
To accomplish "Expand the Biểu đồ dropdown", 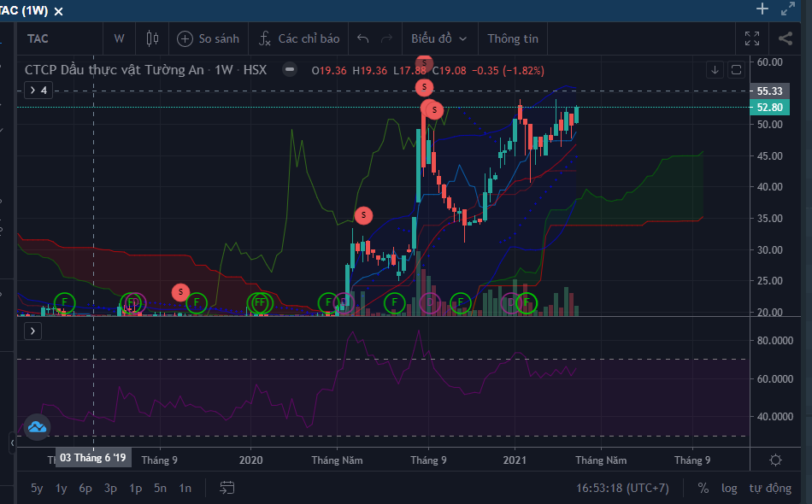I will point(438,38).
